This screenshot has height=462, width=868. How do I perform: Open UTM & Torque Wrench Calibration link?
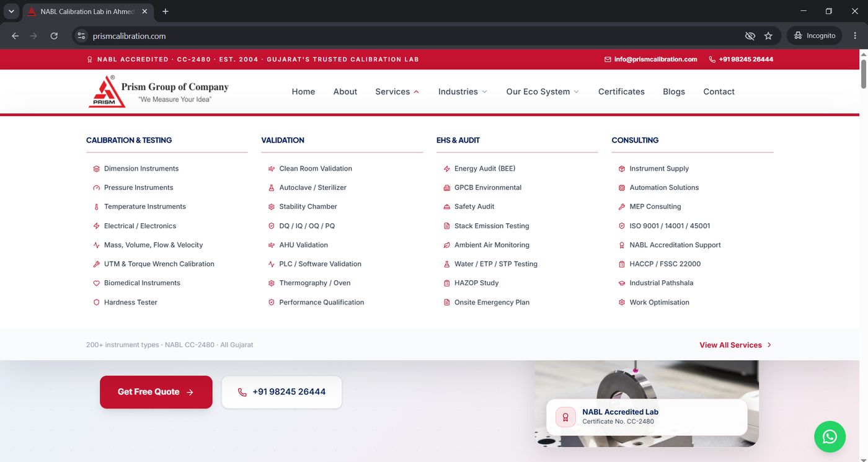[159, 264]
